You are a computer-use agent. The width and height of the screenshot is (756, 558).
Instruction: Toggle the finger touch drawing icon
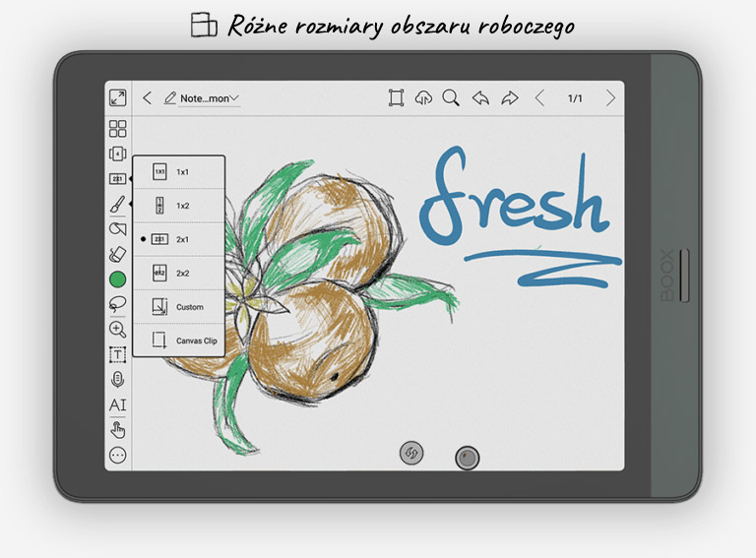(118, 429)
